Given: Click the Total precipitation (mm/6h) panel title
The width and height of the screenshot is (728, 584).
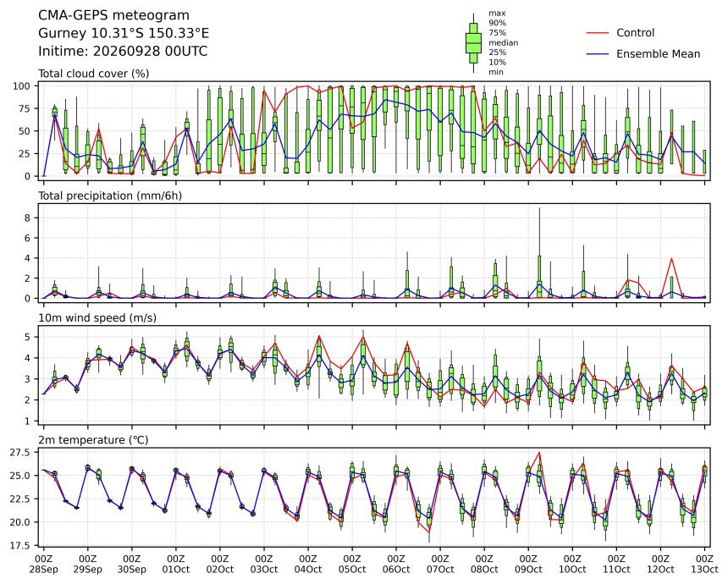Looking at the screenshot, I should click(x=110, y=196).
